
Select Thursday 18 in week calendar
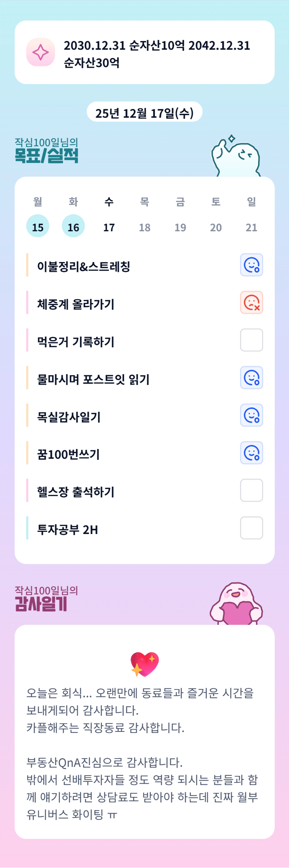(145, 227)
